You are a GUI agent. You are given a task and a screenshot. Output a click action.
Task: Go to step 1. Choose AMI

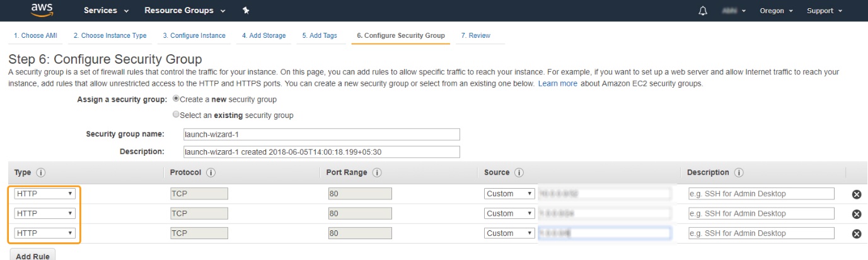(35, 35)
